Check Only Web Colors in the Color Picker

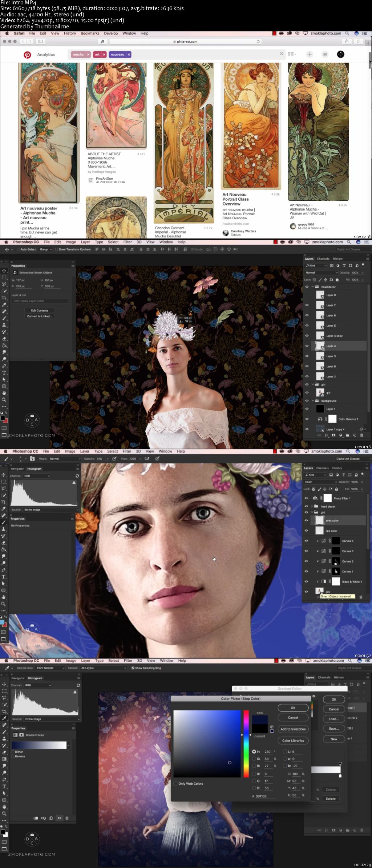click(175, 784)
